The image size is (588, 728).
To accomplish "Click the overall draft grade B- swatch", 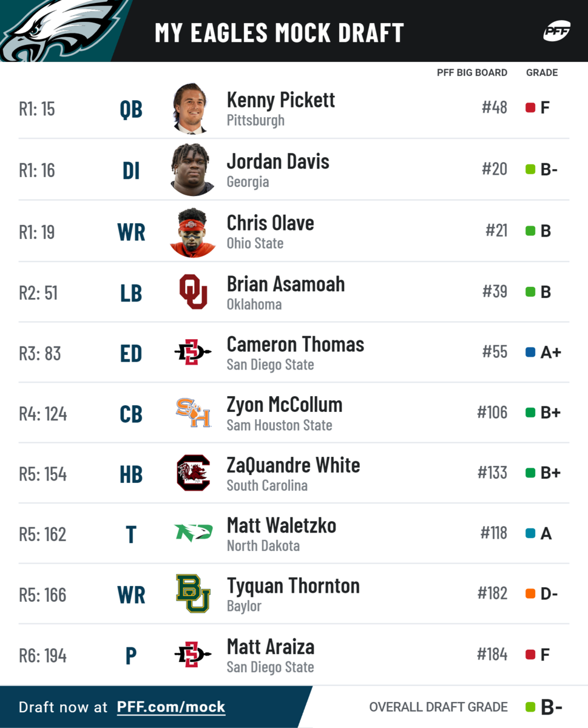I will click(530, 707).
